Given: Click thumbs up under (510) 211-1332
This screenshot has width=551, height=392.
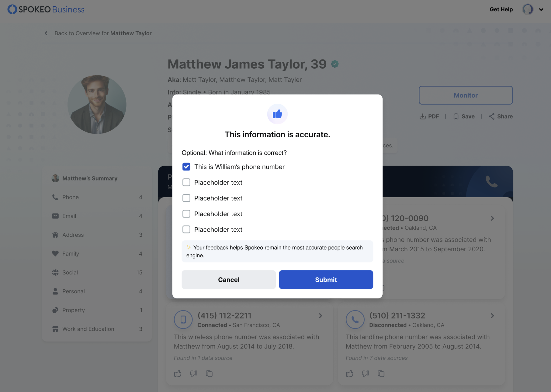Looking at the screenshot, I should (x=350, y=373).
